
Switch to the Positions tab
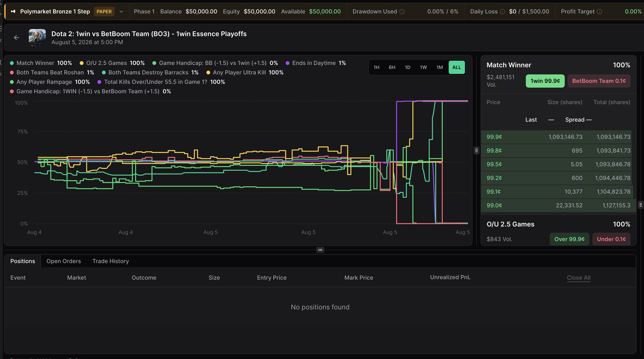[22, 261]
